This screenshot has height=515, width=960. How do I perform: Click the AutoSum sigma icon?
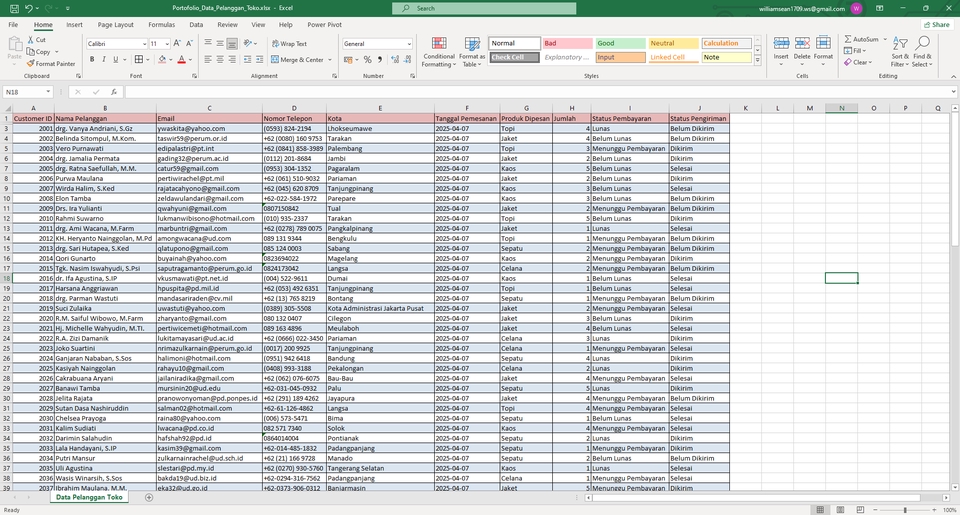(848, 39)
